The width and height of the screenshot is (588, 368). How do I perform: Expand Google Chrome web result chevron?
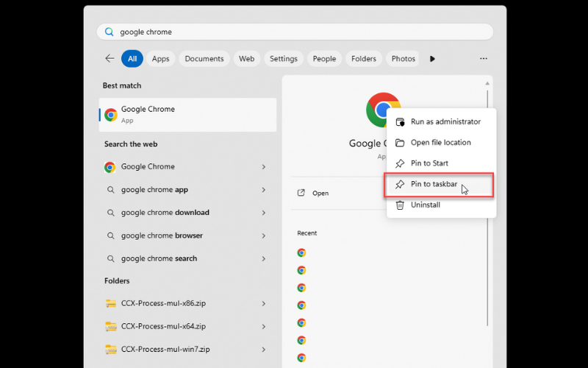(x=264, y=167)
